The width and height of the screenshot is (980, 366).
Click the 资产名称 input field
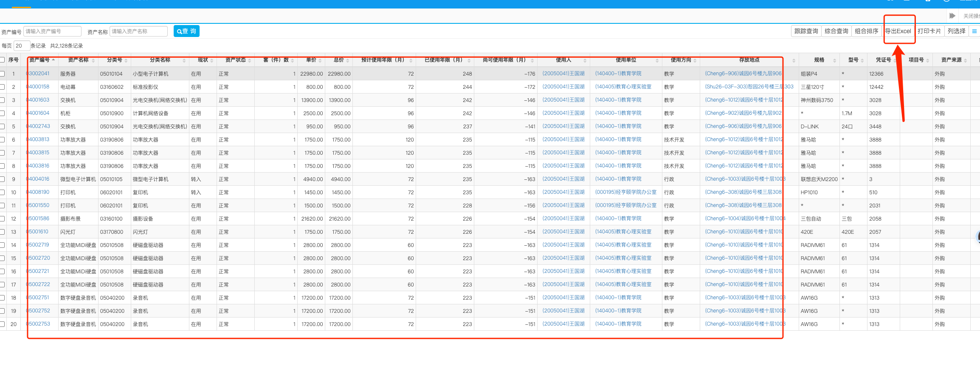coord(138,31)
